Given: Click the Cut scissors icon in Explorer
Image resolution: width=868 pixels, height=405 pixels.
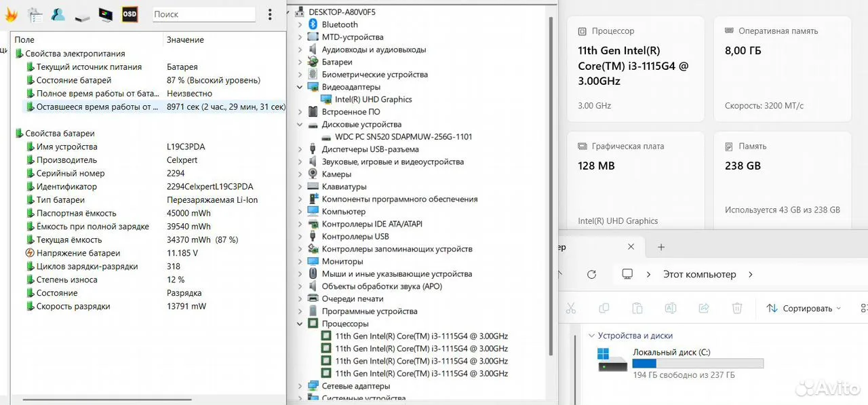Looking at the screenshot, I should pyautogui.click(x=570, y=308).
